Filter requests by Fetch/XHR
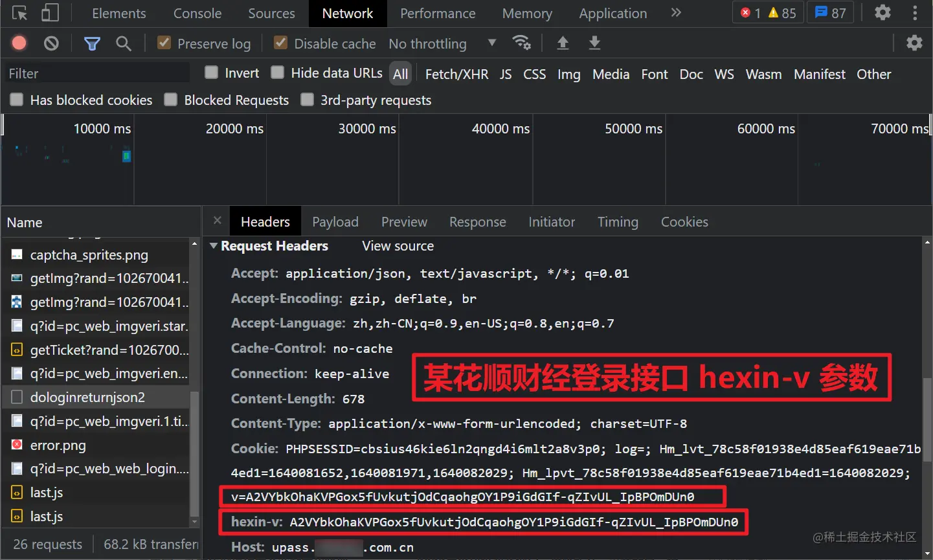Screen dimensions: 933x560 coord(456,74)
